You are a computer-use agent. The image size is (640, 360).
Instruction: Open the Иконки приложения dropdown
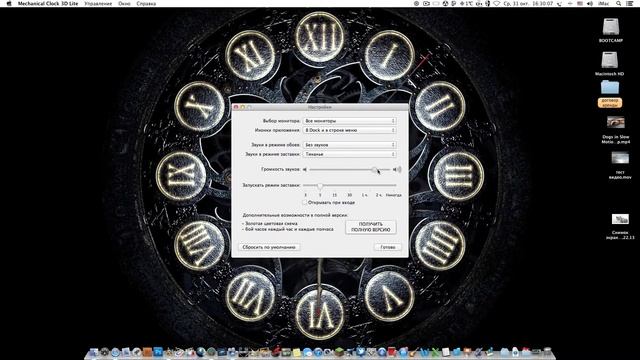tap(349, 130)
